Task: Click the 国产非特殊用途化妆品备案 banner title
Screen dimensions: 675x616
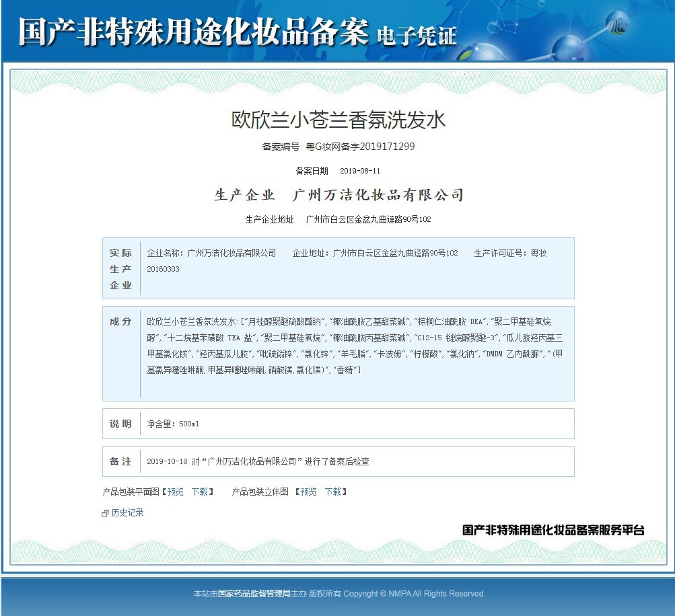Action: 193,31
